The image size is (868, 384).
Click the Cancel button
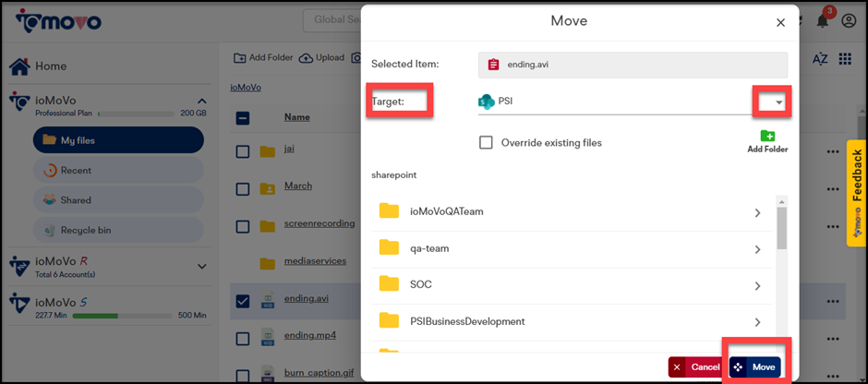click(x=696, y=366)
